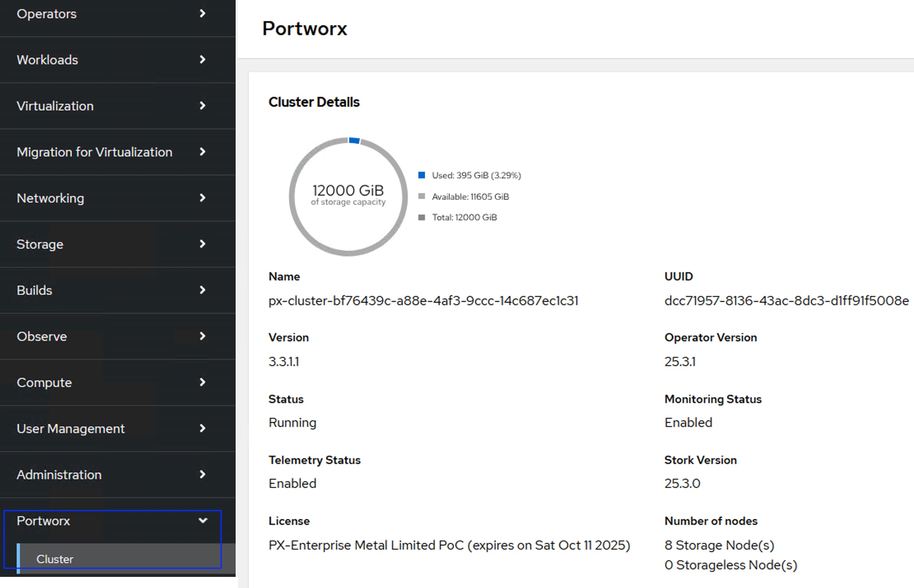
Task: Click the Builds chevron icon
Action: [x=202, y=290]
